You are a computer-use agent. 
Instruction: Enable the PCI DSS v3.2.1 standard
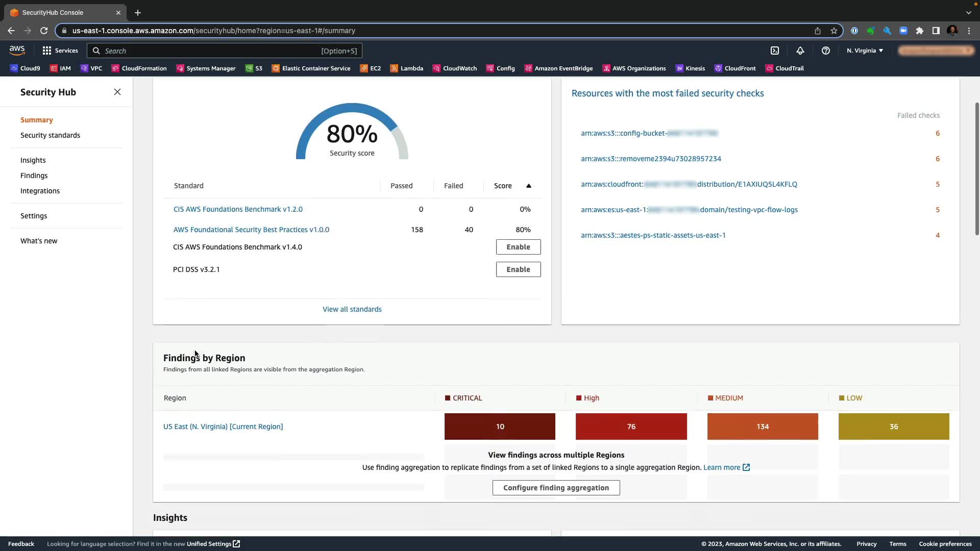518,269
